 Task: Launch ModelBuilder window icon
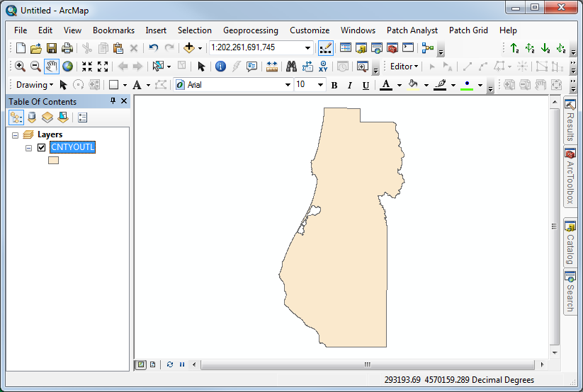(x=427, y=48)
